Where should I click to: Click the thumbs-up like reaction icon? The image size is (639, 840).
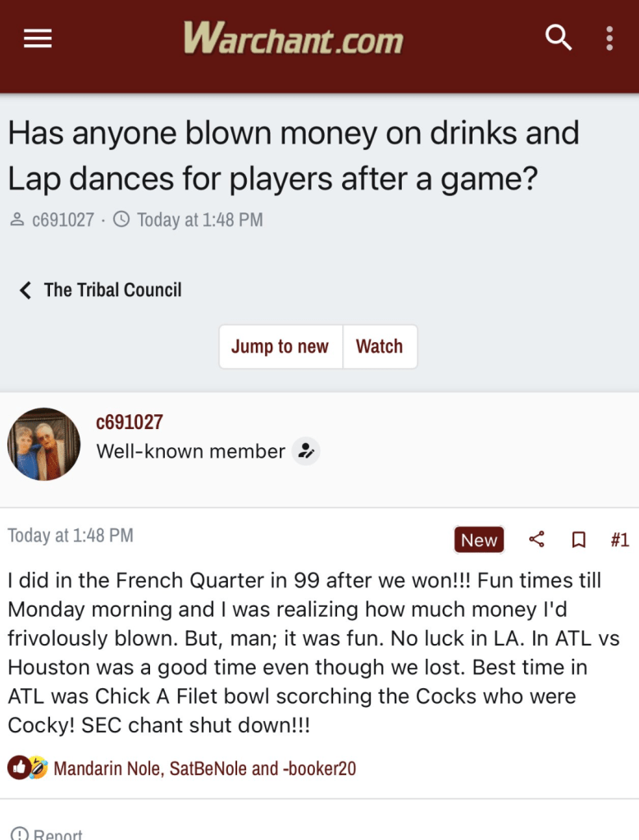pos(18,768)
